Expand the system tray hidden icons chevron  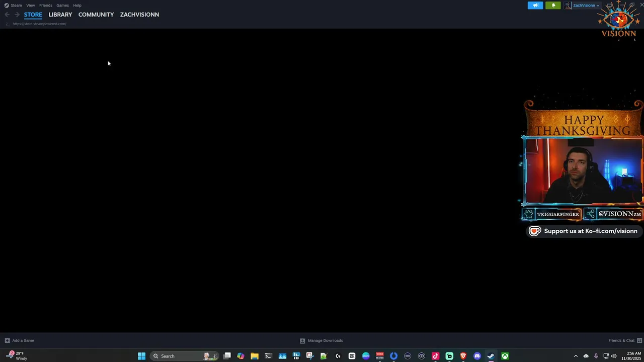click(576, 356)
